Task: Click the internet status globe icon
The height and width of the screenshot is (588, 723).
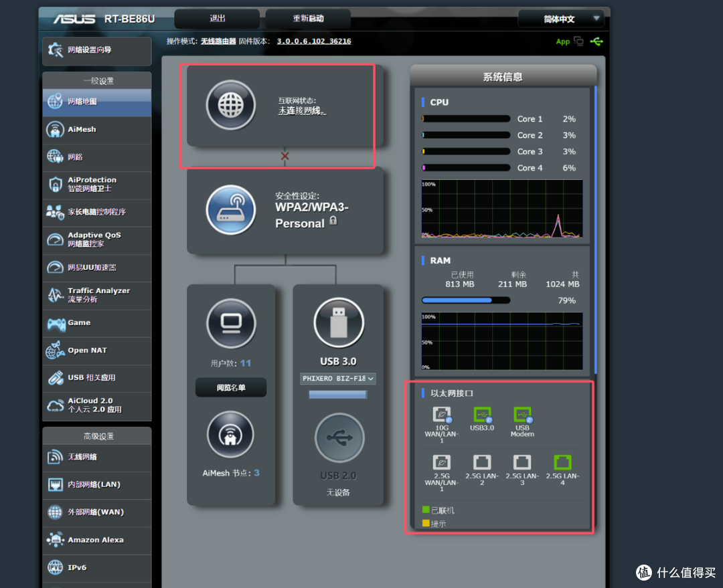Action: [x=230, y=105]
